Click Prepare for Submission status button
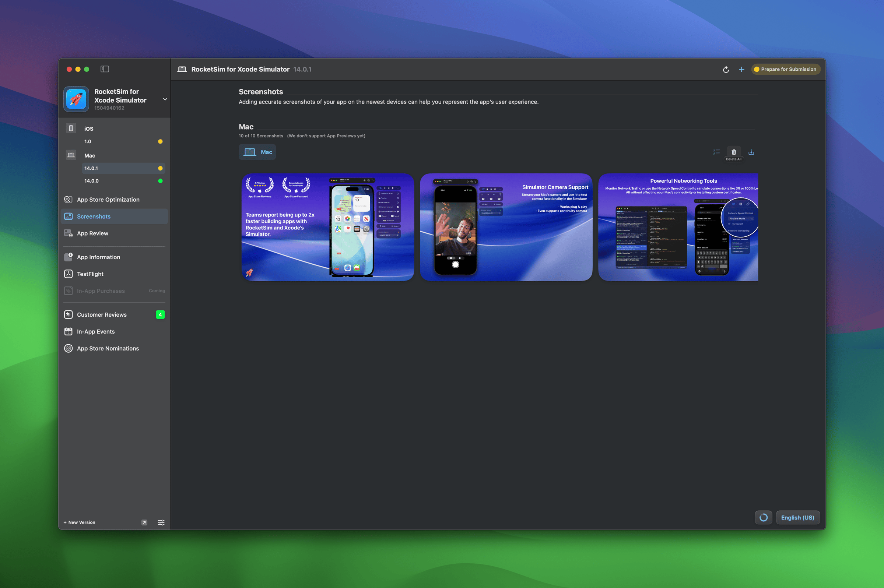The width and height of the screenshot is (884, 588). click(x=785, y=69)
